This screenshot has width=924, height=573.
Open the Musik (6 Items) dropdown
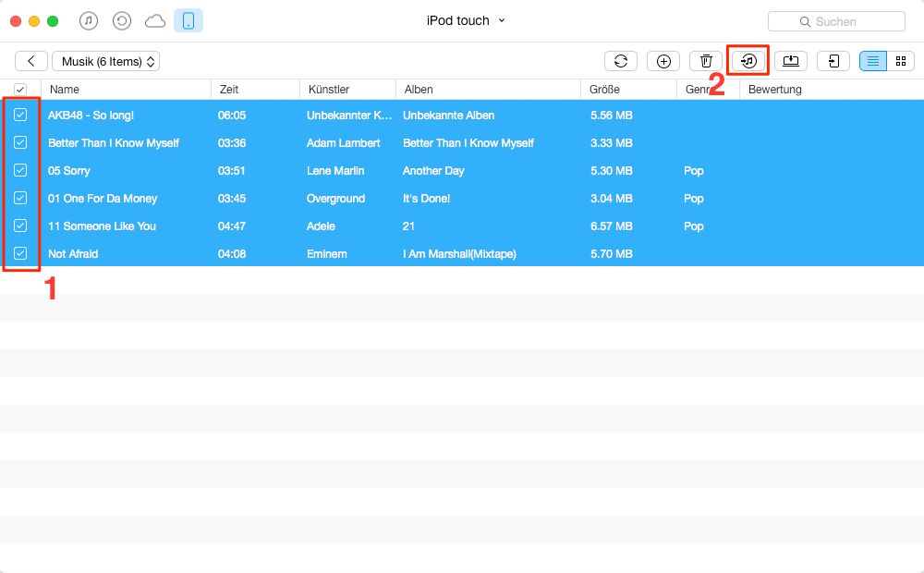106,61
